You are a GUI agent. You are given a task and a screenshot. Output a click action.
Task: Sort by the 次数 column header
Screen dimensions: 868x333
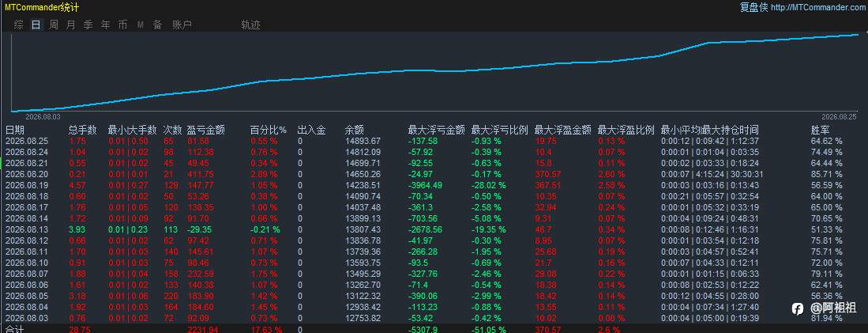click(x=173, y=131)
